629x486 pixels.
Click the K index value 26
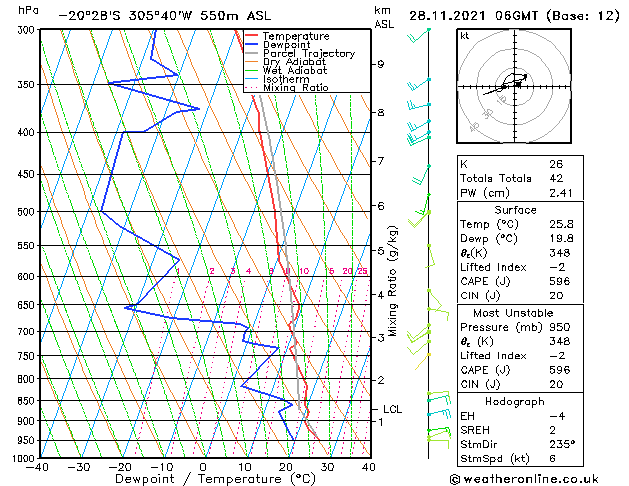click(x=556, y=164)
